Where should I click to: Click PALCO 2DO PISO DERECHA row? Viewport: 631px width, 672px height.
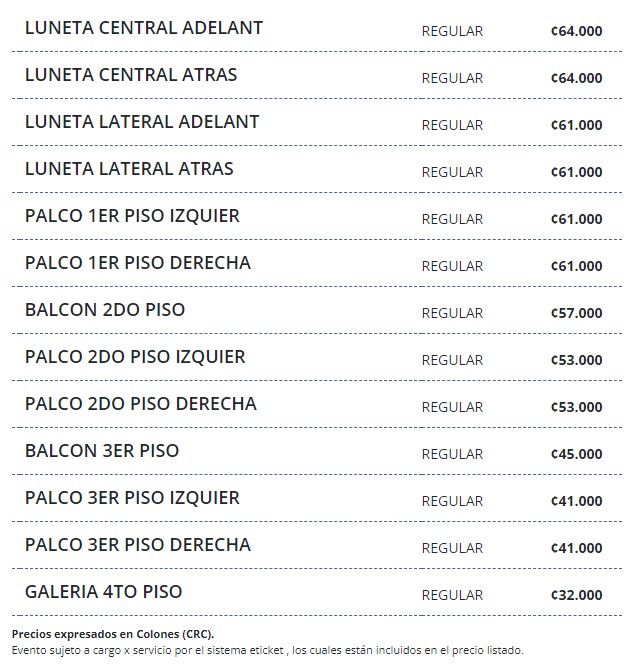tap(141, 404)
